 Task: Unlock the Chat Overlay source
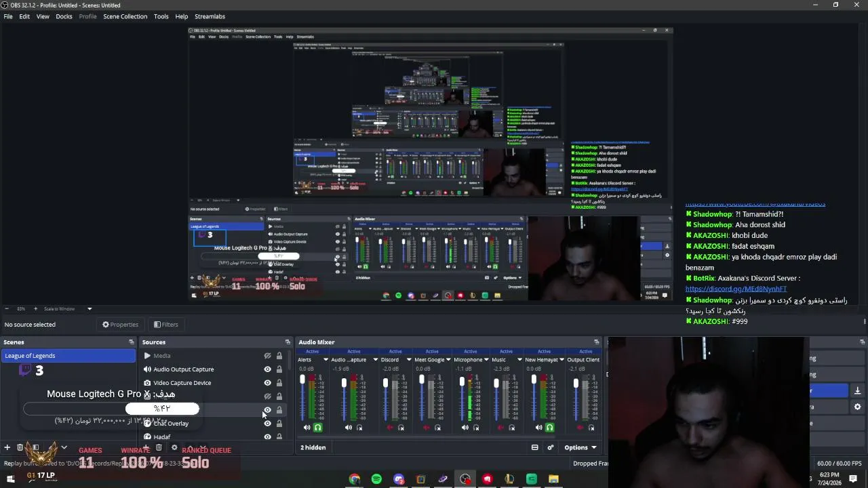(x=279, y=424)
